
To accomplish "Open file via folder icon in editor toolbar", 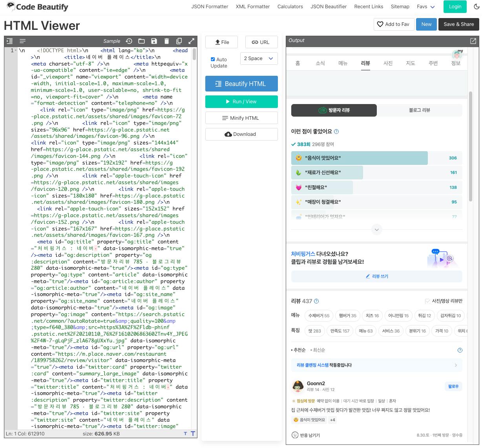I will click(x=141, y=41).
